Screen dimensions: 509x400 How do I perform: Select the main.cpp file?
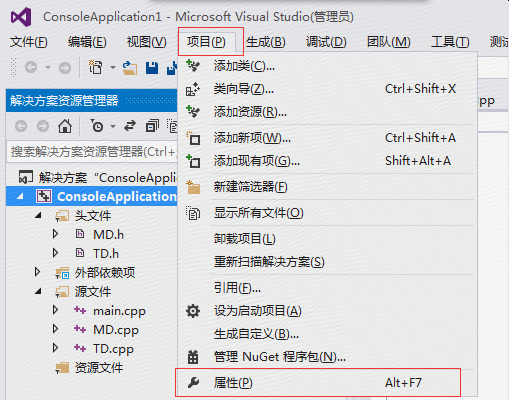click(x=119, y=311)
